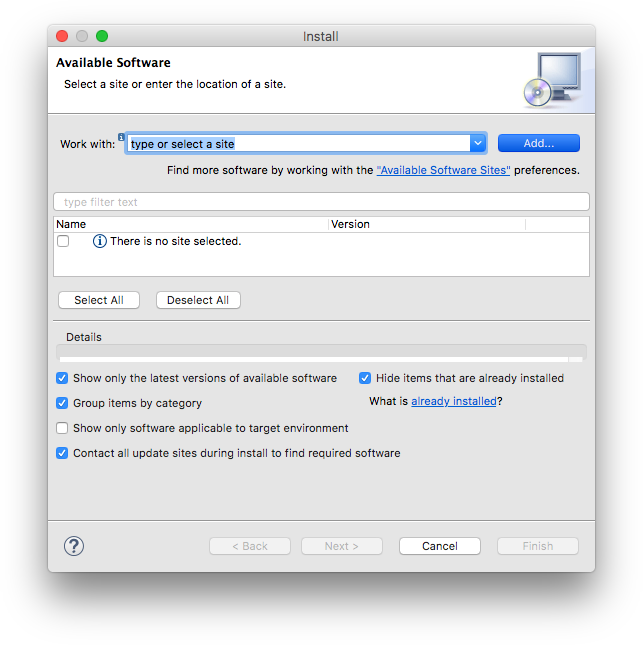The image size is (643, 645).
Task: Click the Details text area
Action: (x=321, y=353)
